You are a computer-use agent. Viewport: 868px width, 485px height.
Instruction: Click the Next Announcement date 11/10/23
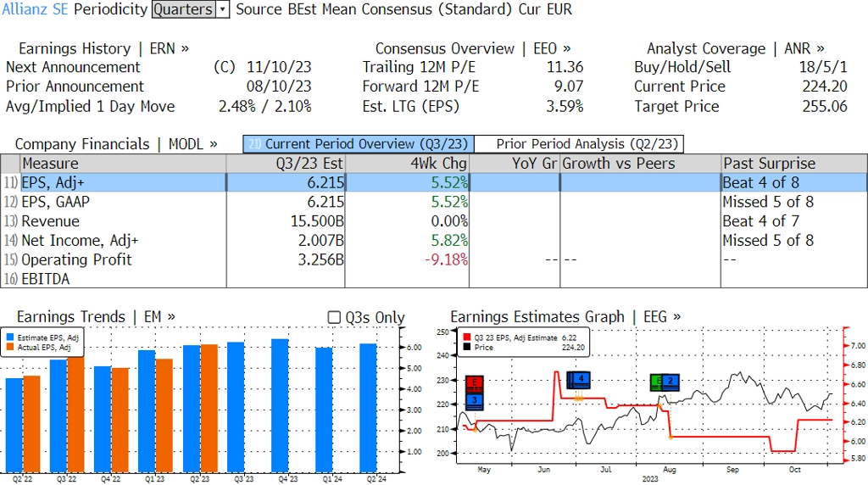pyautogui.click(x=279, y=67)
